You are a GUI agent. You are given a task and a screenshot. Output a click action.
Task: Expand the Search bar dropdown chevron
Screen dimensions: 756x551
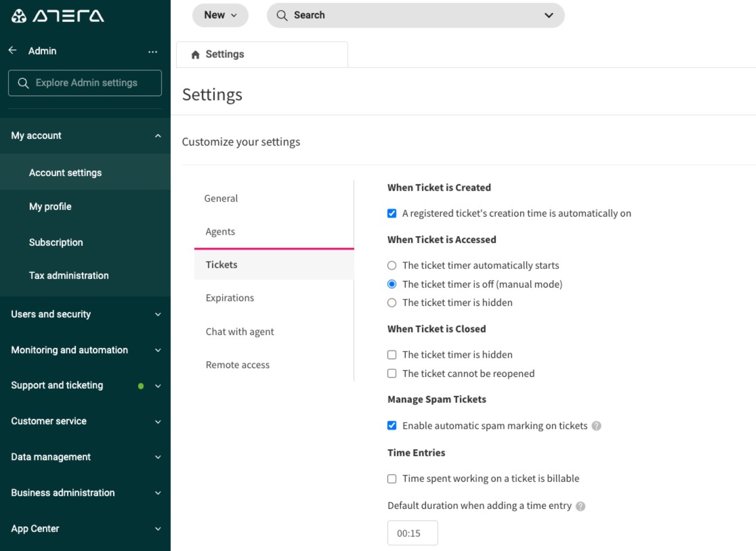[549, 15]
